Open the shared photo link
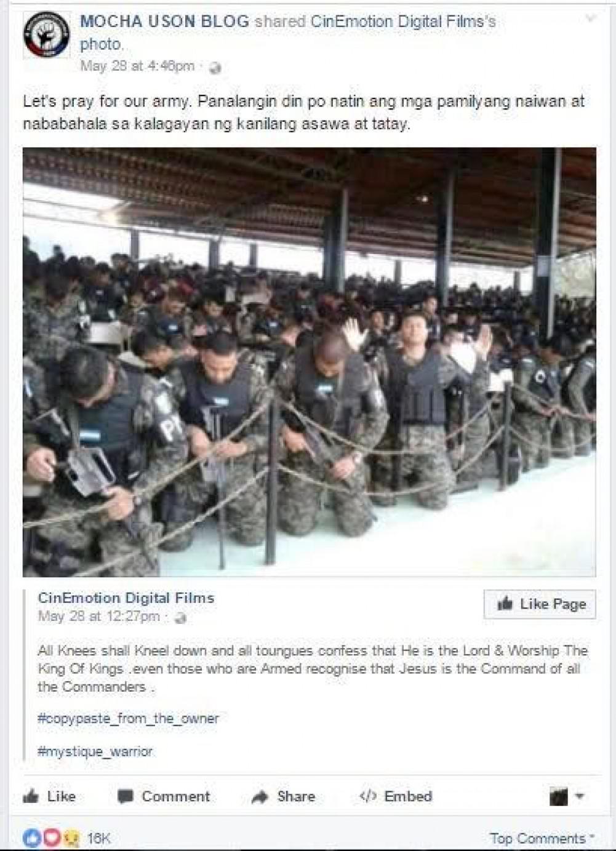Screen dimensions: 616x851 click(102, 44)
